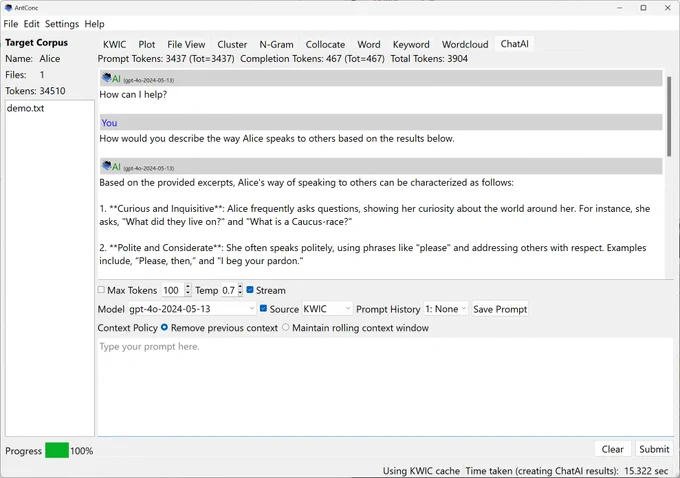Click the AI avatar icon above 'How can I help?'
This screenshot has width=680, height=478.
[x=106, y=78]
